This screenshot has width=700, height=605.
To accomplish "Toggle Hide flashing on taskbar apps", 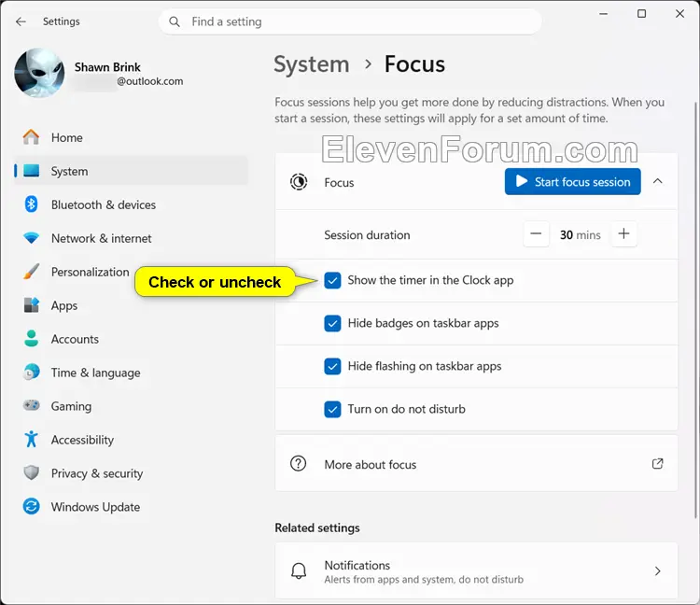I will [x=332, y=366].
